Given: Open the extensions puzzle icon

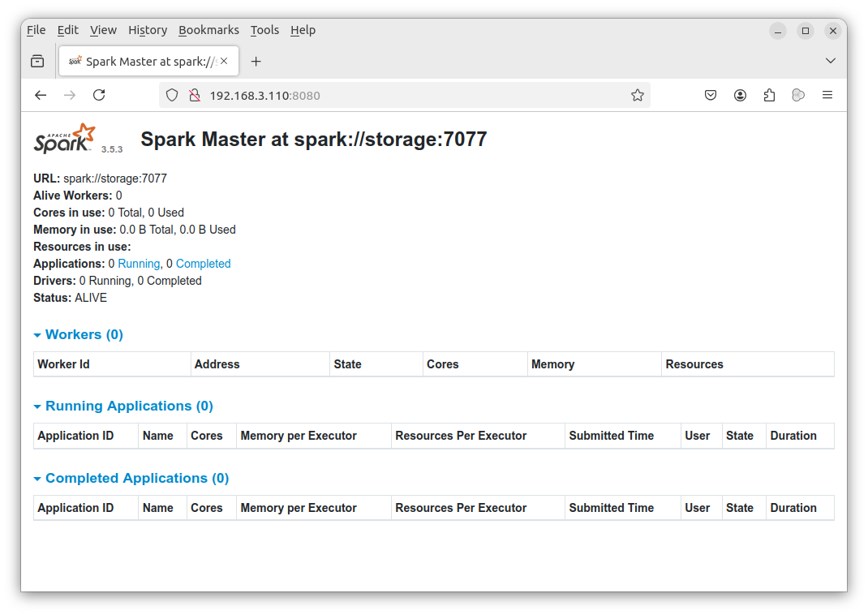Looking at the screenshot, I should (x=770, y=95).
